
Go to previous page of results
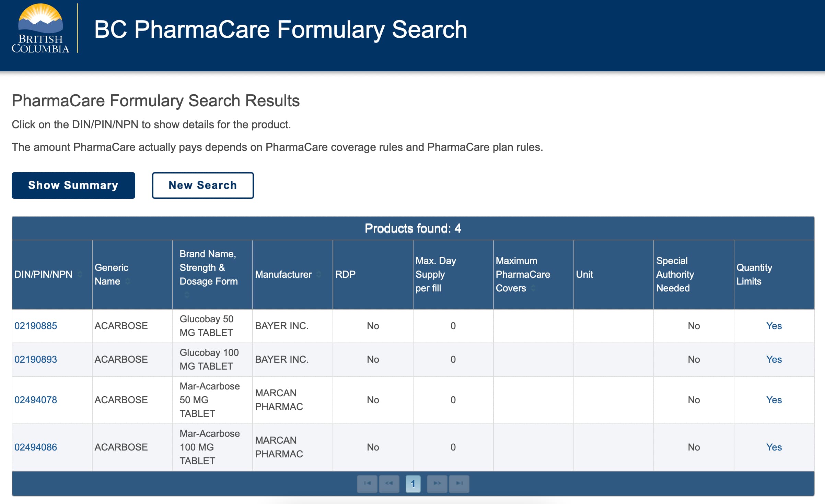pos(389,483)
